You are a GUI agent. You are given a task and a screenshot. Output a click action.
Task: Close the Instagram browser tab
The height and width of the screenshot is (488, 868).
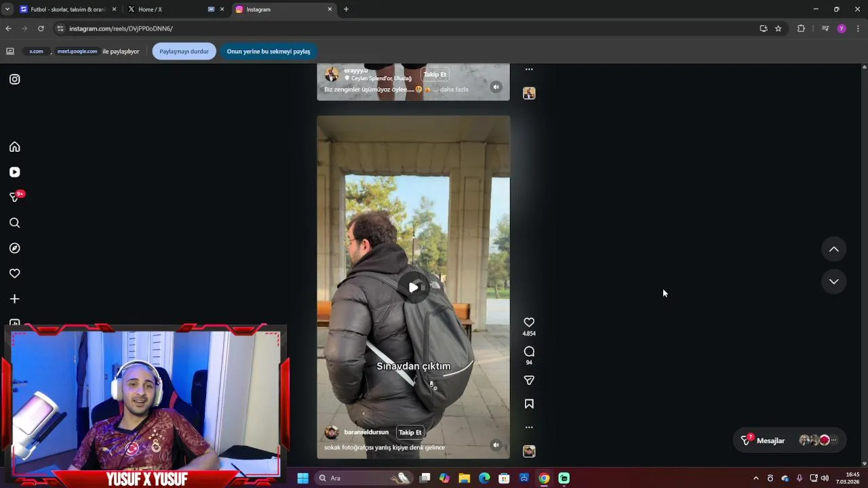330,9
